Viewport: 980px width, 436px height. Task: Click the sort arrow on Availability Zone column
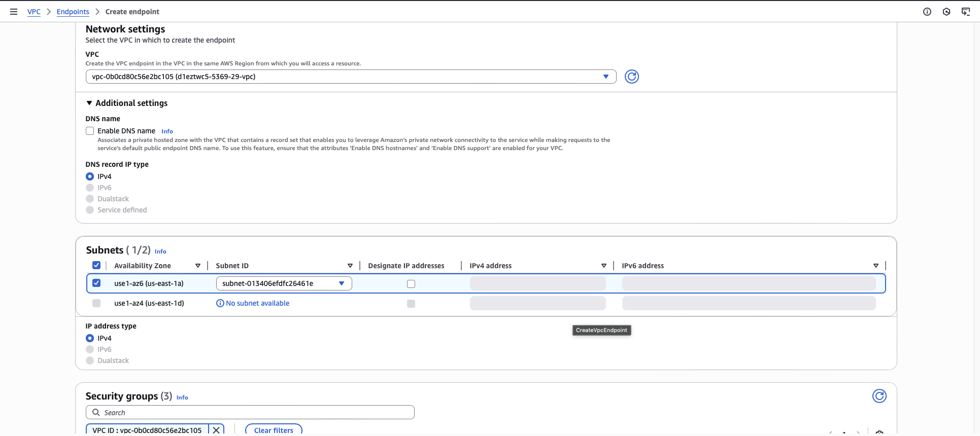[198, 266]
